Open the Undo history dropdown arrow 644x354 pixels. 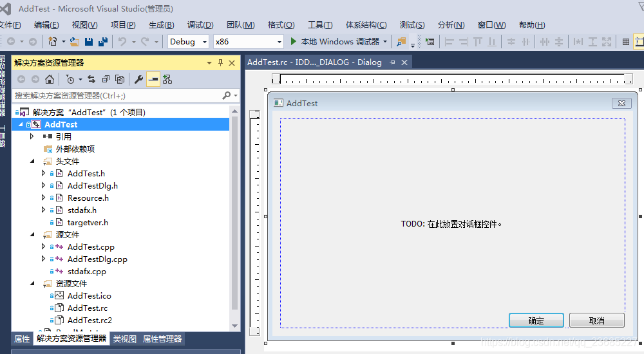coord(133,41)
